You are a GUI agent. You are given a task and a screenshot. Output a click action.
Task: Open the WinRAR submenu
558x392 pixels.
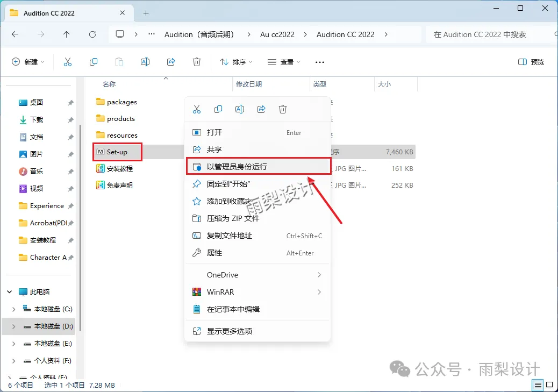click(x=257, y=292)
